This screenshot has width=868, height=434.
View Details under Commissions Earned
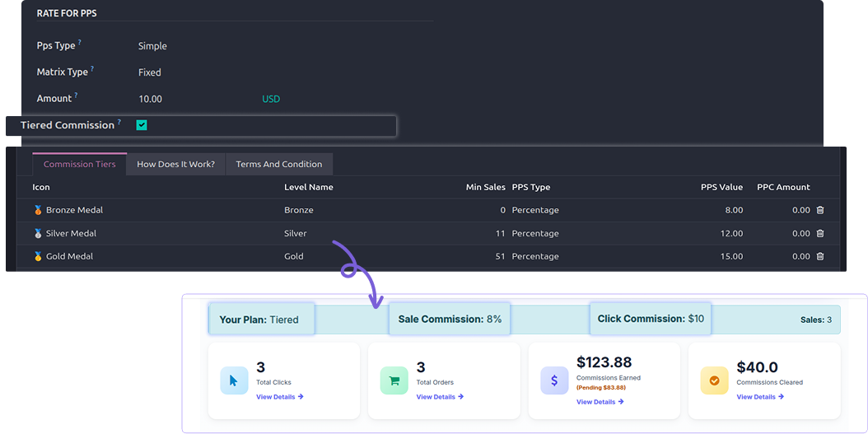pyautogui.click(x=600, y=402)
